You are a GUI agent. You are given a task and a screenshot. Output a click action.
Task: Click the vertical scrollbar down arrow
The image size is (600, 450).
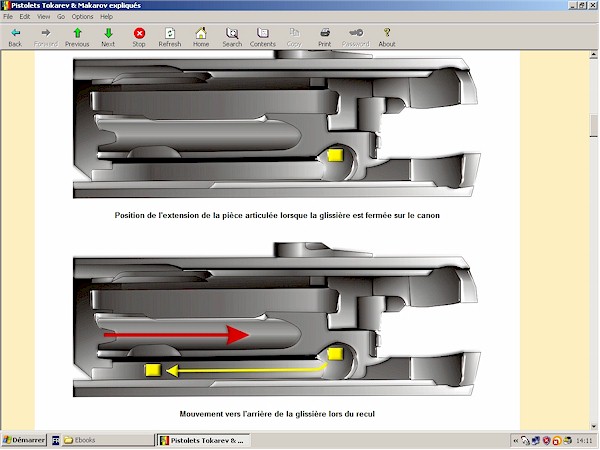pos(593,426)
